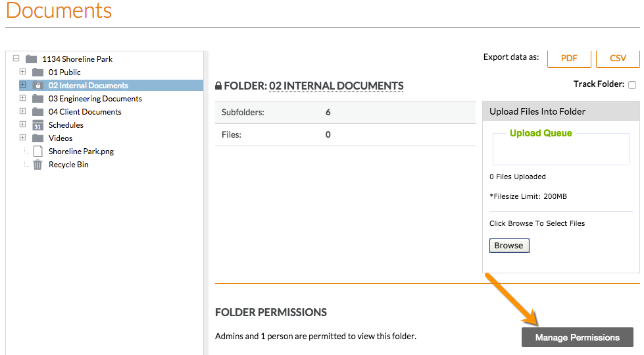Select the 02 Internal Documents folder label

pos(88,86)
